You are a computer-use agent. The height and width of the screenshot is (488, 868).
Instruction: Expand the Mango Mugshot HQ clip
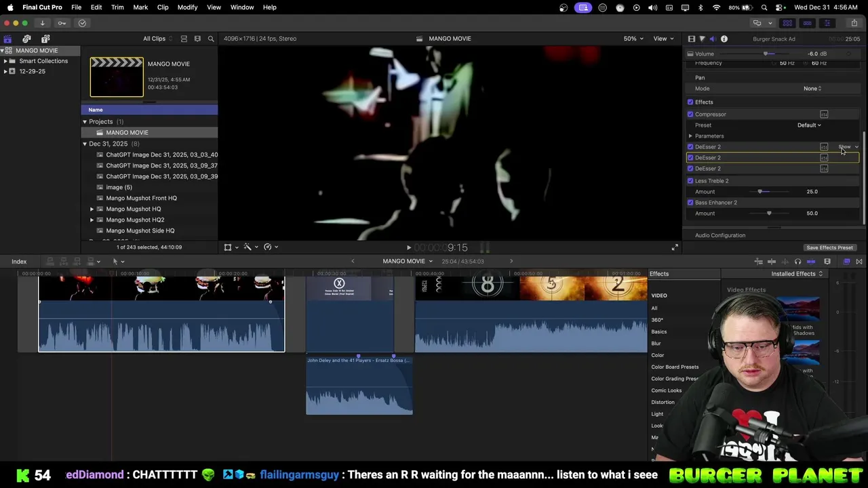point(92,209)
